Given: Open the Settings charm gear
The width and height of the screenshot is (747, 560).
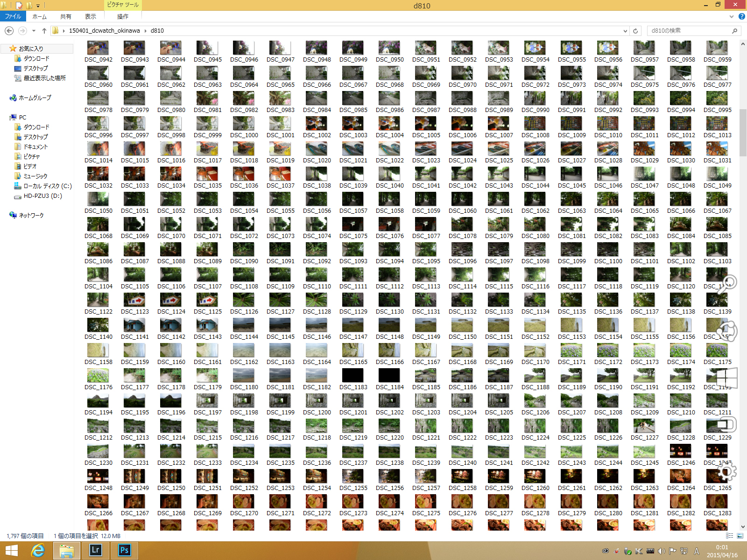Looking at the screenshot, I should (727, 472).
